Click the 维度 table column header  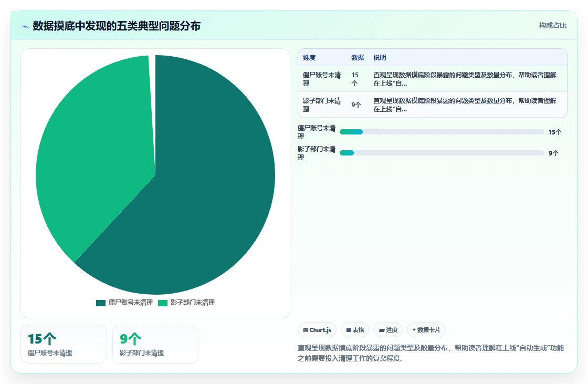click(309, 57)
